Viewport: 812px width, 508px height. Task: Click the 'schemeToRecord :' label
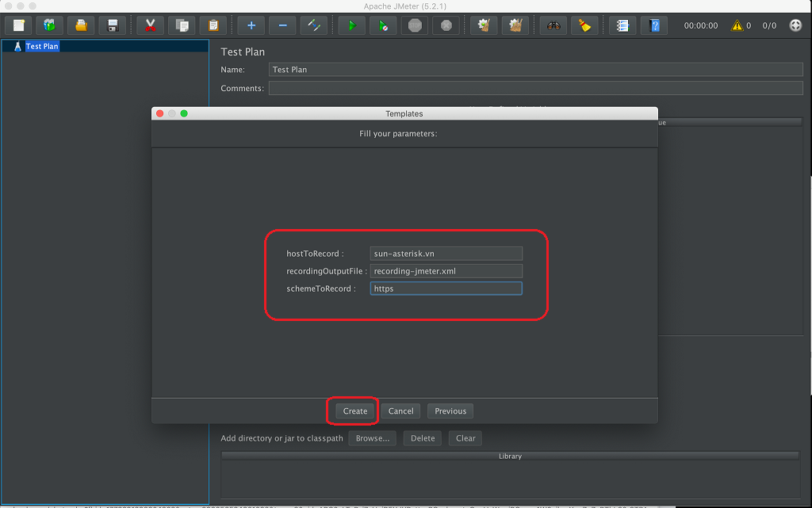click(321, 288)
